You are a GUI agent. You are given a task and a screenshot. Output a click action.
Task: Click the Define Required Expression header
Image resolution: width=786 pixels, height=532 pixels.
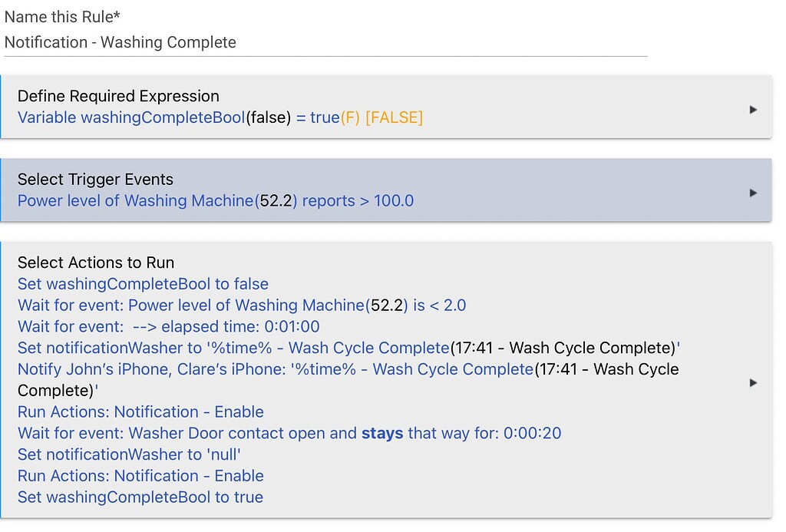point(118,96)
